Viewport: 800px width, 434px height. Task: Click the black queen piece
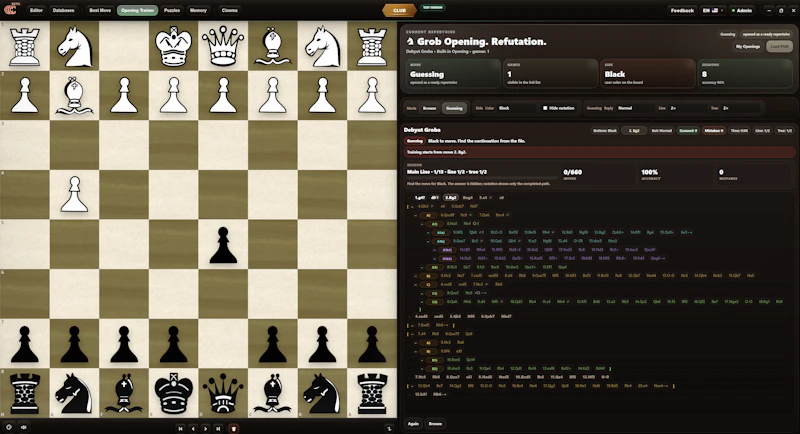click(x=223, y=393)
